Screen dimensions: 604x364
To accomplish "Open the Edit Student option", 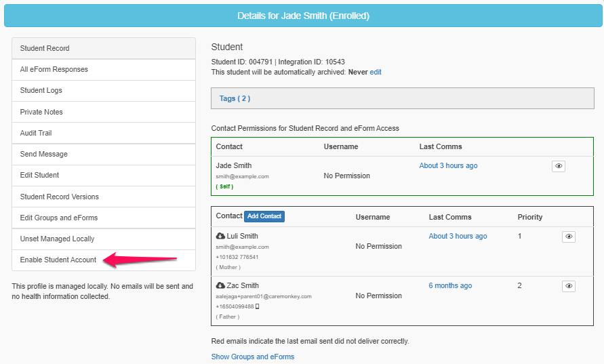I will [39, 175].
